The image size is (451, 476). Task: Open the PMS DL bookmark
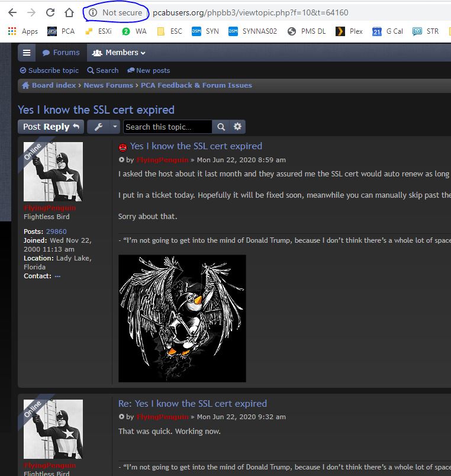307,31
